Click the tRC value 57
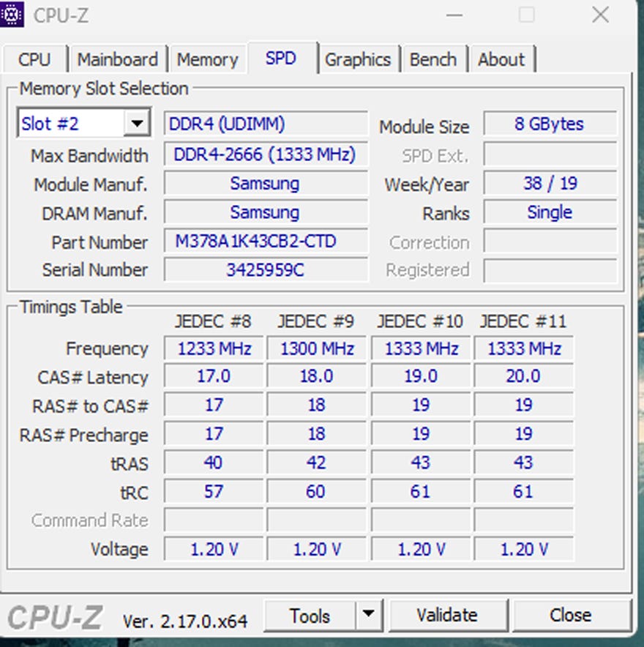 point(214,491)
